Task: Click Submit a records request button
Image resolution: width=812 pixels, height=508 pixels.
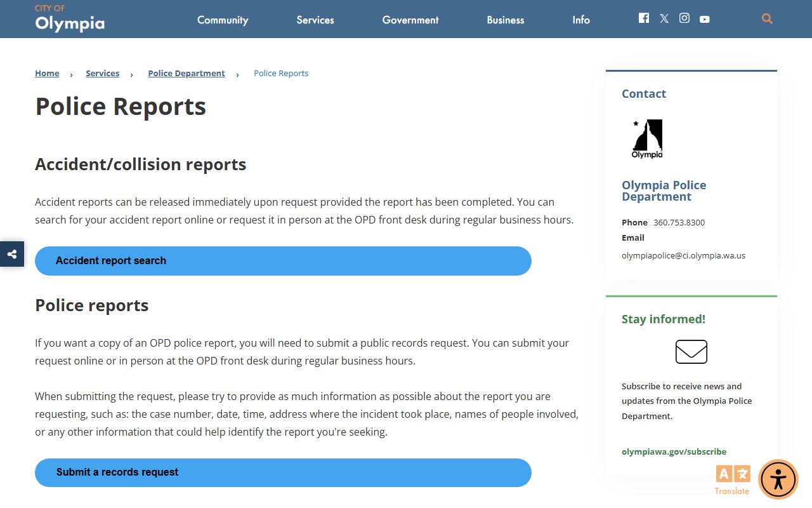Action: 283,472
